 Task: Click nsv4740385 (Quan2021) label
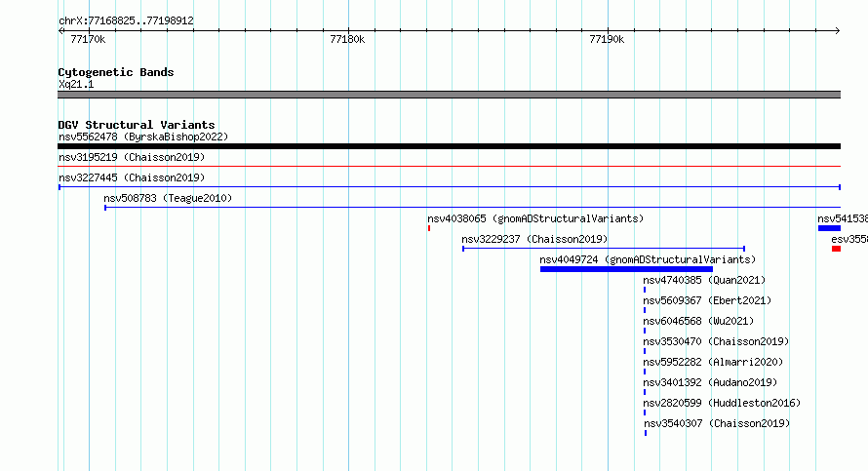704,280
